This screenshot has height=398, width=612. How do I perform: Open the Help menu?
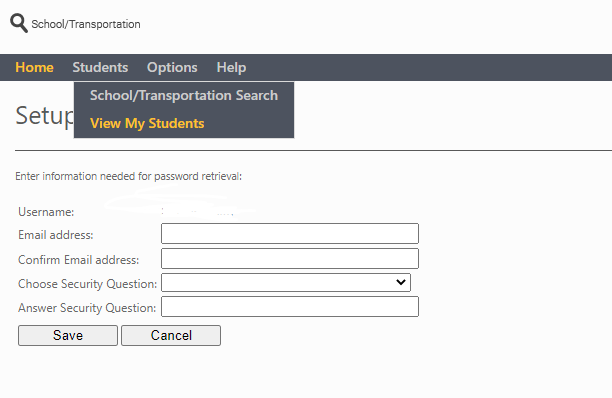tap(231, 68)
